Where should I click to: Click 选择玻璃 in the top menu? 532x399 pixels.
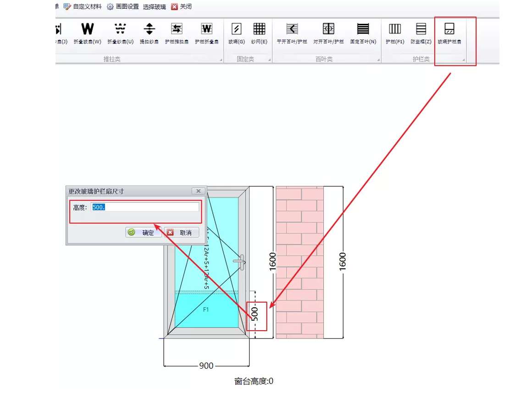point(154,6)
